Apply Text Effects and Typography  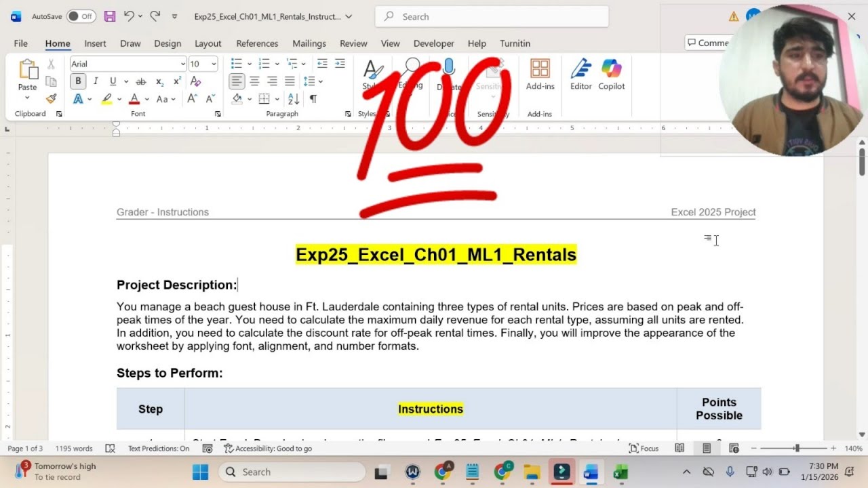(78, 99)
